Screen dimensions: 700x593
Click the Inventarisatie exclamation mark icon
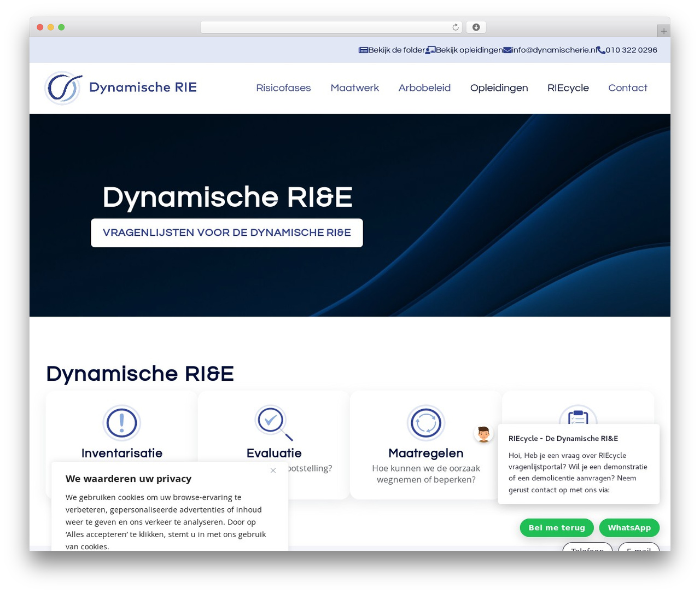coord(122,423)
